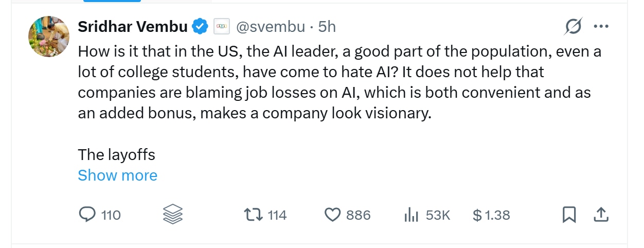This screenshot has height=248, width=644.
Task: Click the reply speech bubble icon
Action: click(87, 215)
